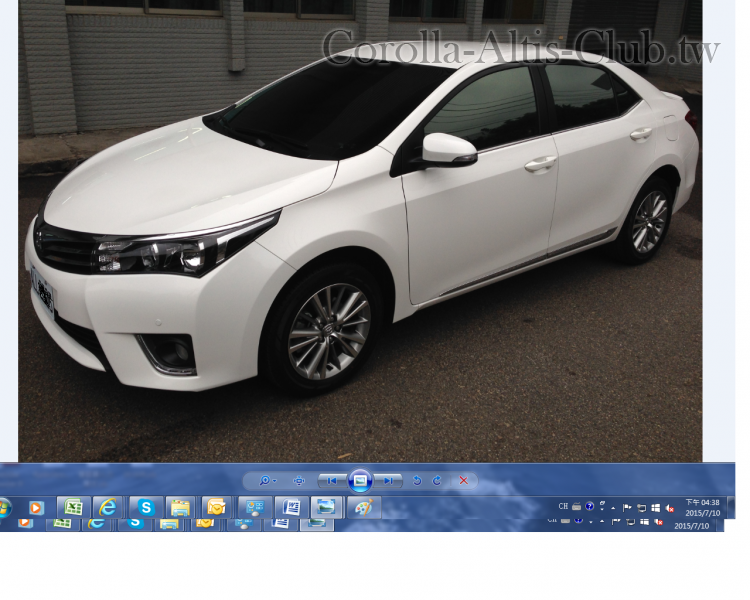Click the network status tray icon
This screenshot has height=600, width=750.
pyautogui.click(x=641, y=508)
